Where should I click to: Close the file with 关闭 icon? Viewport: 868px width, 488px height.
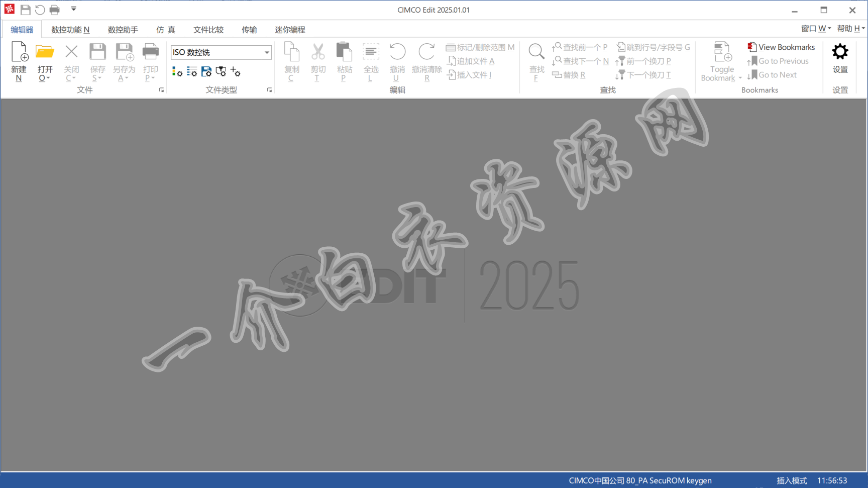[x=71, y=52]
